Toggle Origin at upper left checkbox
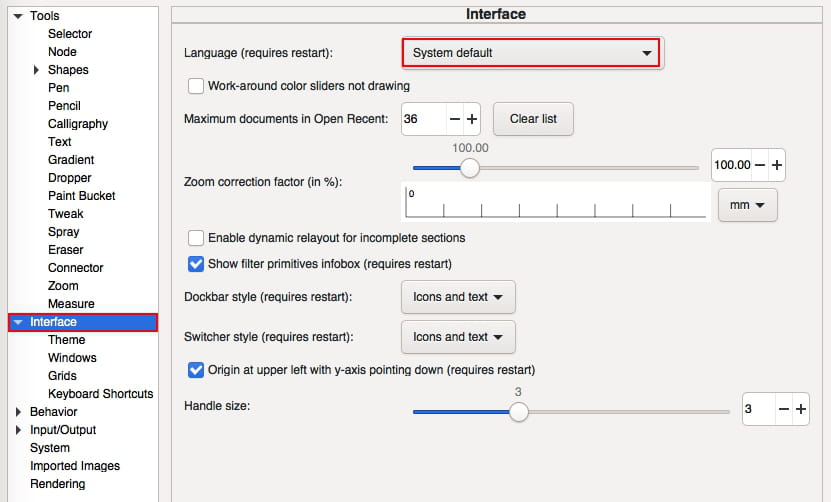This screenshot has width=831, height=502. coord(196,370)
